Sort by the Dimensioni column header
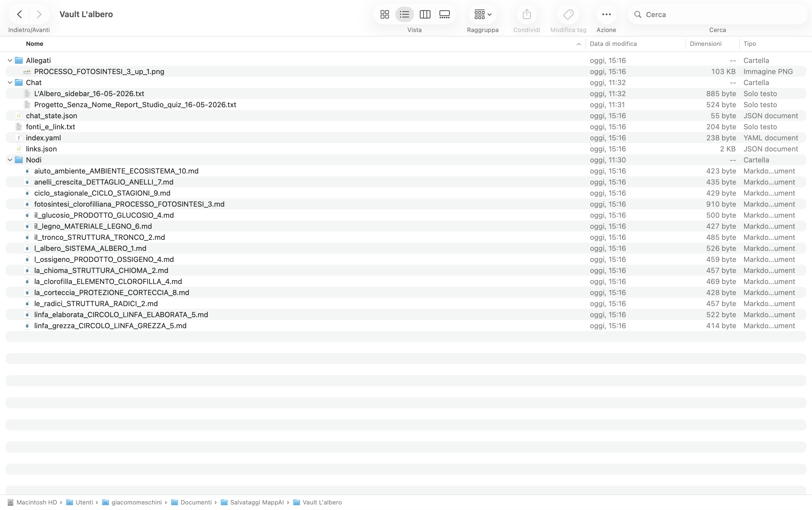The height and width of the screenshot is (510, 812). point(705,44)
